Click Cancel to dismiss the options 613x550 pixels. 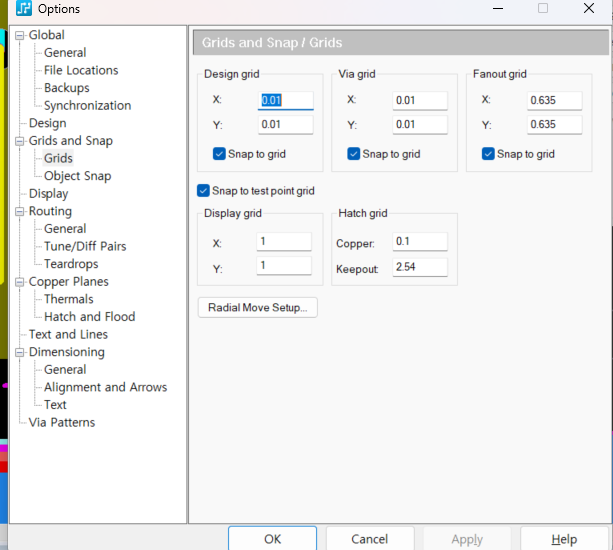point(369,539)
